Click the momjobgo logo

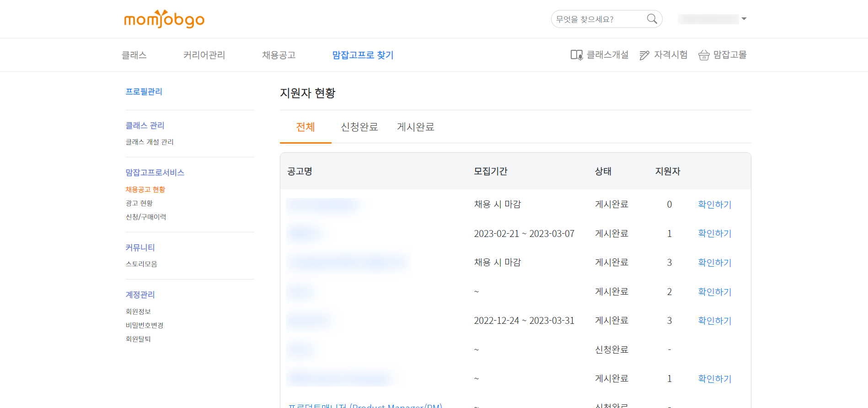coord(164,19)
